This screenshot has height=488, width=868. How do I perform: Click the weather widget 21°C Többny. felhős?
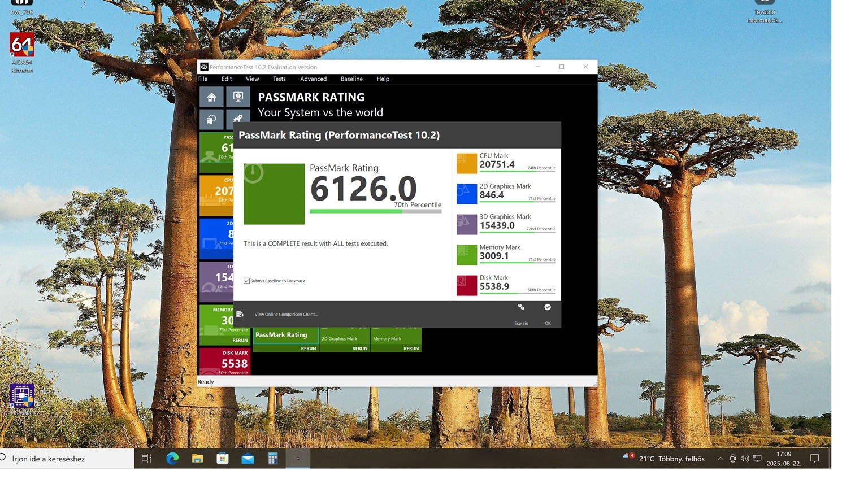665,459
